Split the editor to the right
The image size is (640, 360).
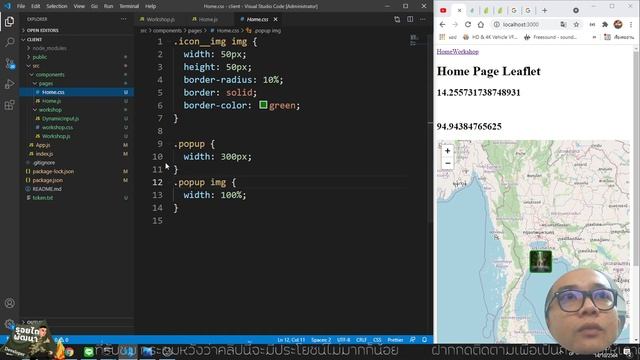(410, 19)
